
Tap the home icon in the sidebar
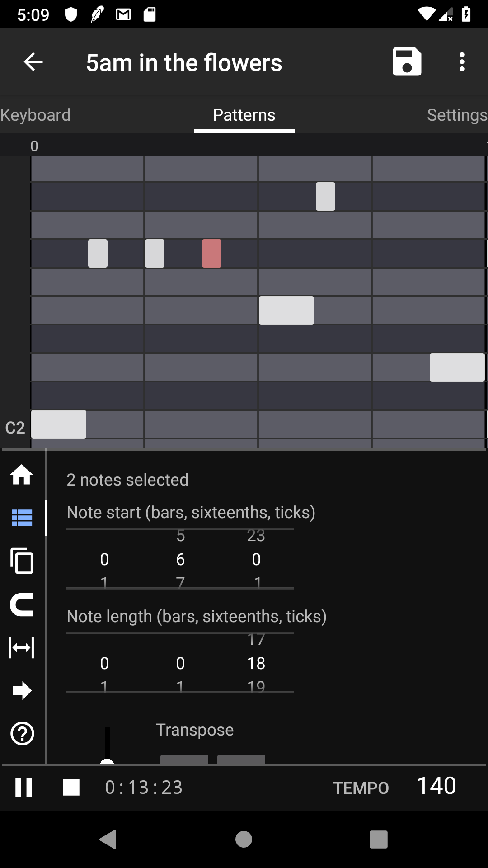(x=22, y=475)
